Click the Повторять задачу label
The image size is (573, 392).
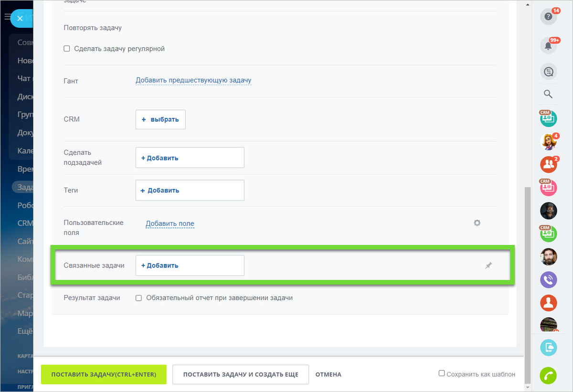coord(93,28)
